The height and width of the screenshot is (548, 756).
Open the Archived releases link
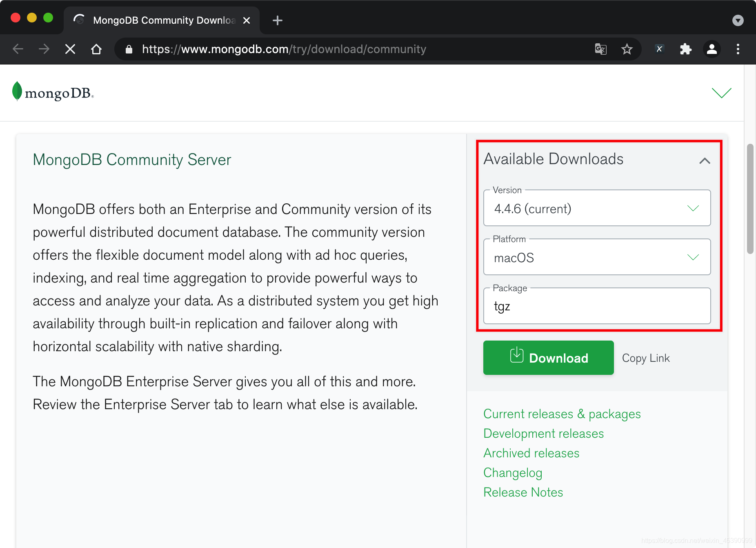pos(531,453)
